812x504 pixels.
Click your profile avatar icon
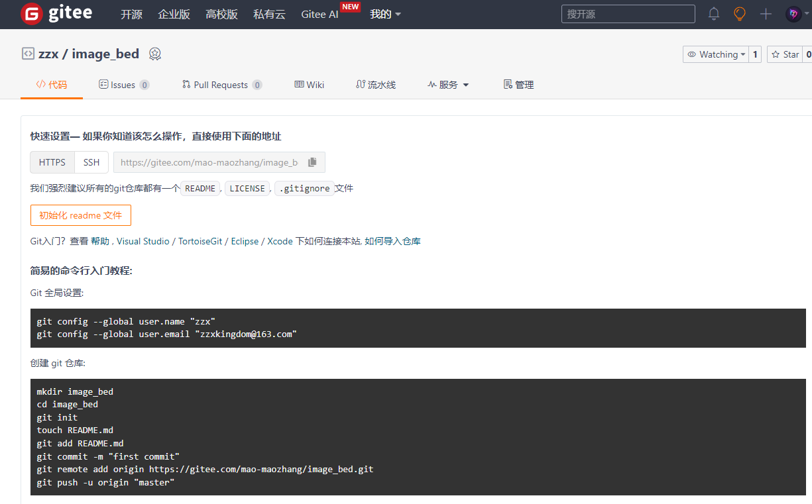(793, 13)
